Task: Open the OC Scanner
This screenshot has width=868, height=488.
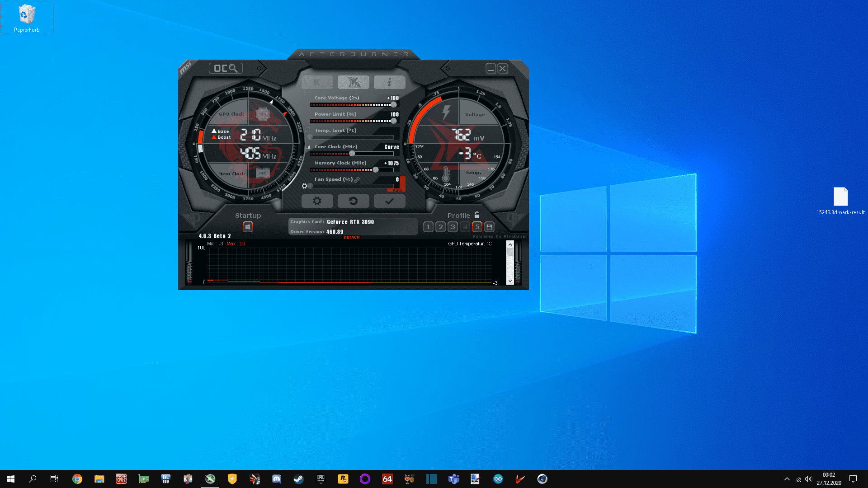Action: point(226,68)
